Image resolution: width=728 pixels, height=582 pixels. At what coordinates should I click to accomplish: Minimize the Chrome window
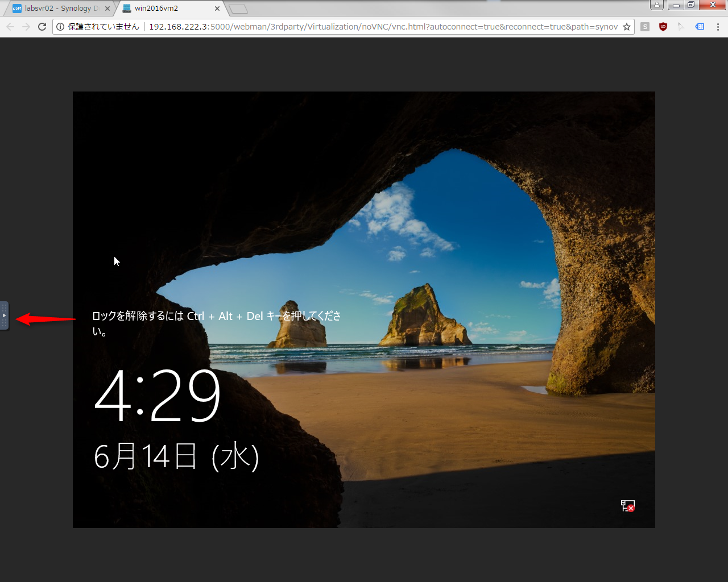676,5
